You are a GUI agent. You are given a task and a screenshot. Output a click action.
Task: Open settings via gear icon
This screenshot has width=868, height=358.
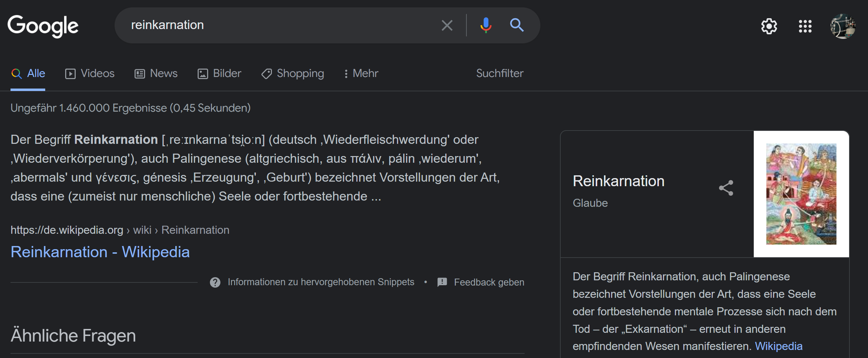tap(769, 26)
